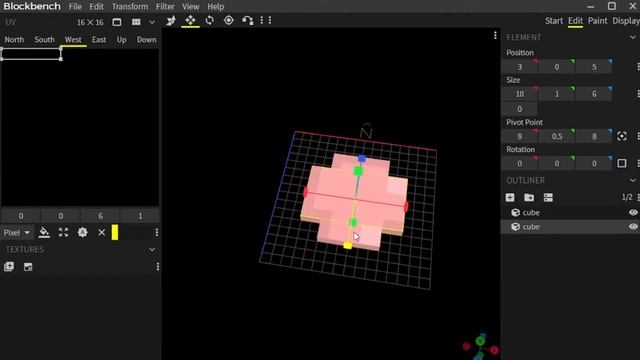
Task: Click the UV full-view window icon
Action: pos(117,22)
